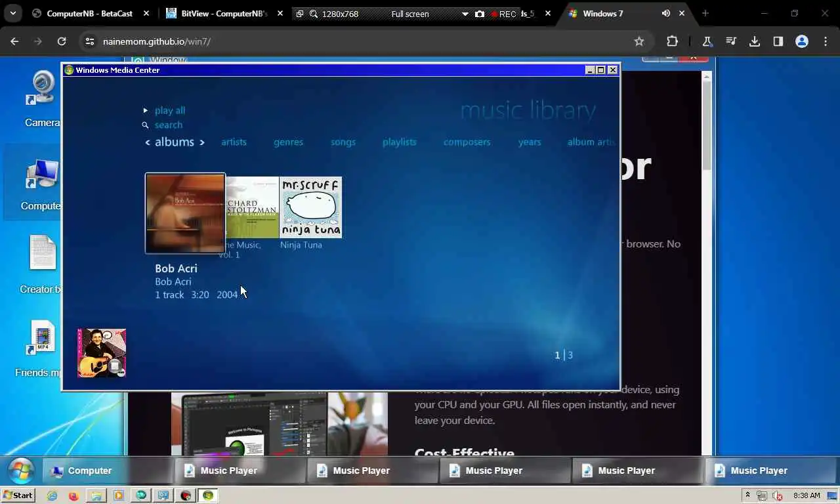Open a new browser tab
Image resolution: width=840 pixels, height=504 pixels.
[x=705, y=13]
